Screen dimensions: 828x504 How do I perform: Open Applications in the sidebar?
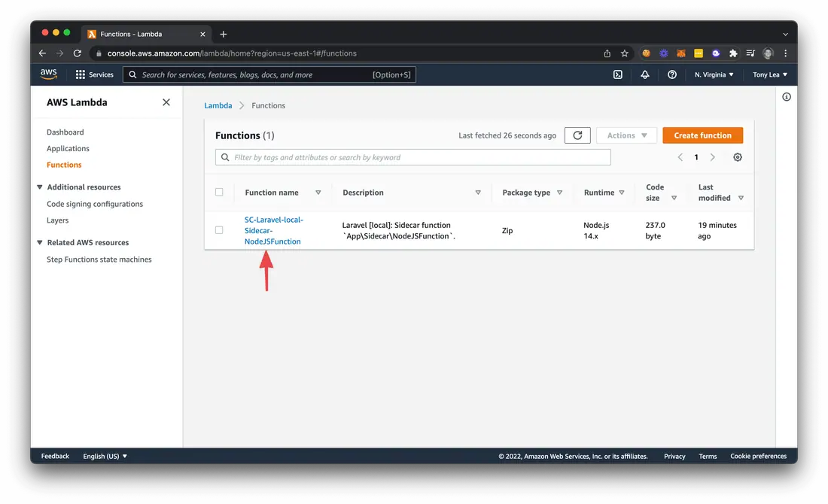point(68,148)
